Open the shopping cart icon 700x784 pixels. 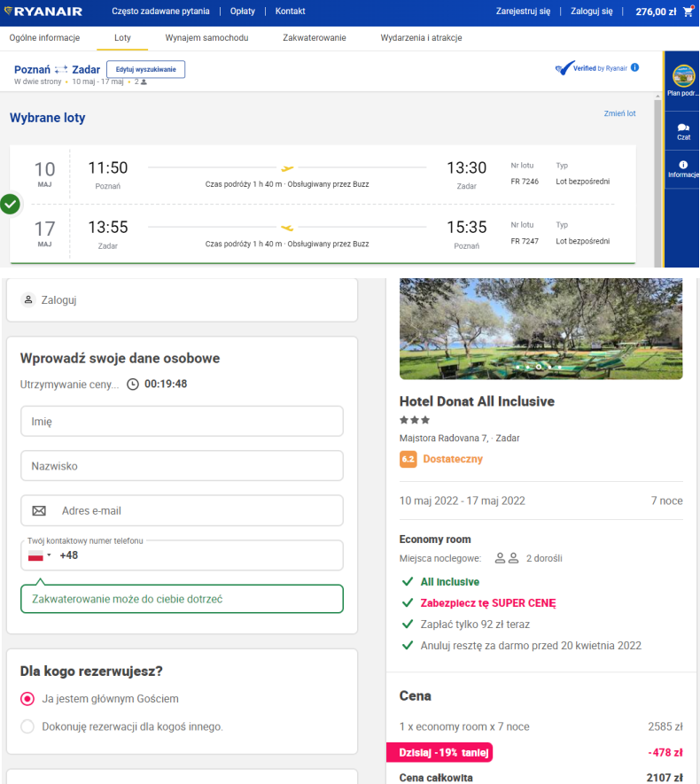click(x=688, y=12)
